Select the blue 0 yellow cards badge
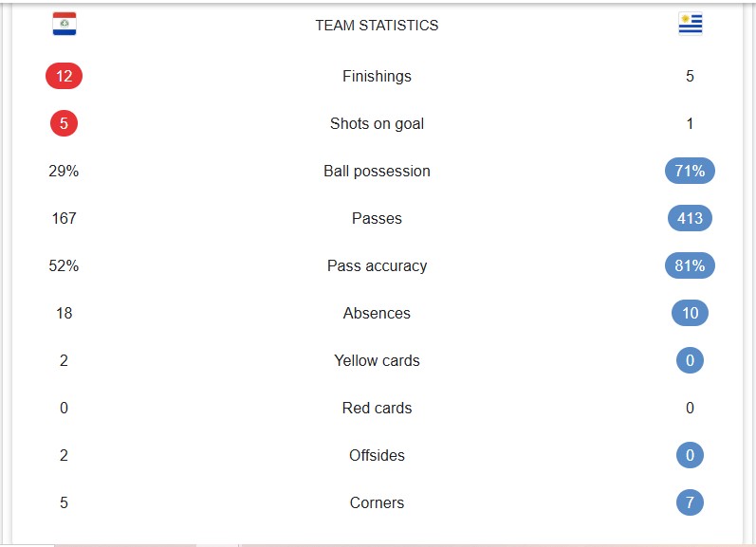The height and width of the screenshot is (547, 756). point(690,360)
